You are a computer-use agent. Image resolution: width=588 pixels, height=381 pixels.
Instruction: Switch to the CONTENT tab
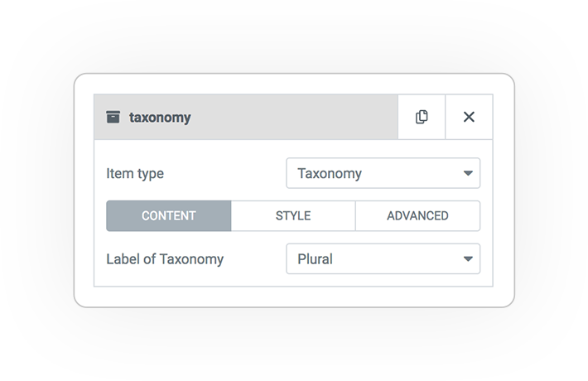click(x=169, y=216)
